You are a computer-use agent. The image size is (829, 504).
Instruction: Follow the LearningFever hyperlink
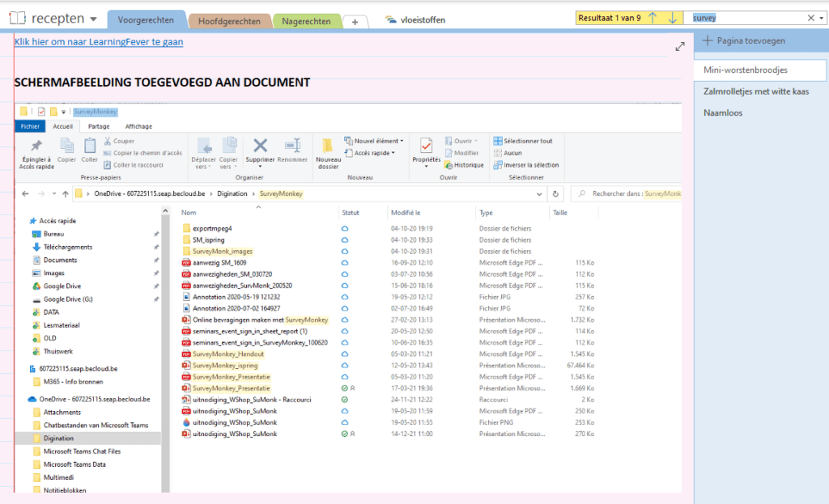click(99, 42)
